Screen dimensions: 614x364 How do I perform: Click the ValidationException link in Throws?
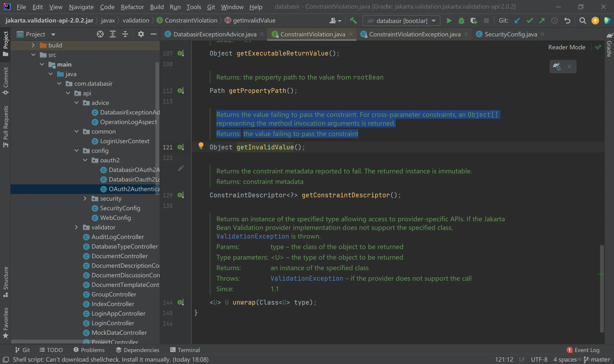[307, 279]
